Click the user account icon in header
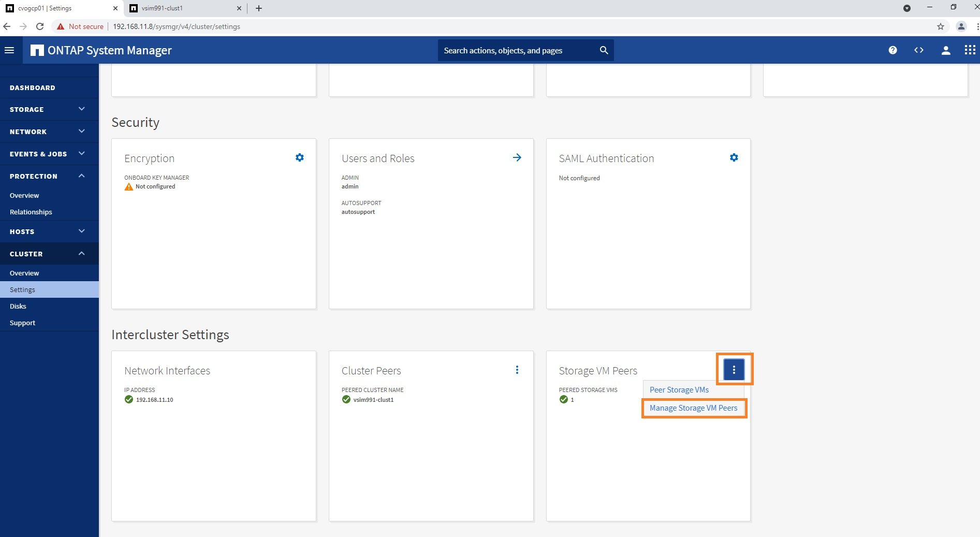The width and height of the screenshot is (980, 537). coord(945,50)
